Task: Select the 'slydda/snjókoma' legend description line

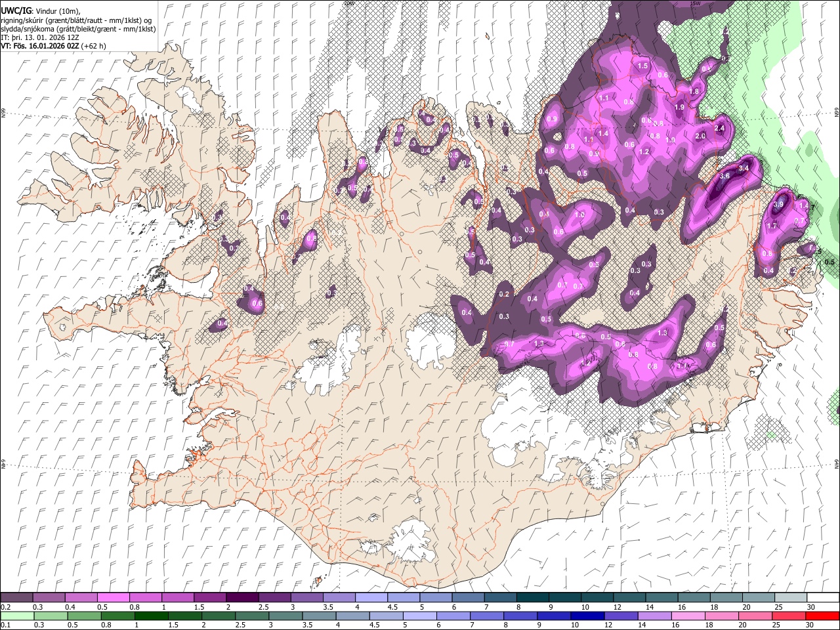Action: coord(78,29)
